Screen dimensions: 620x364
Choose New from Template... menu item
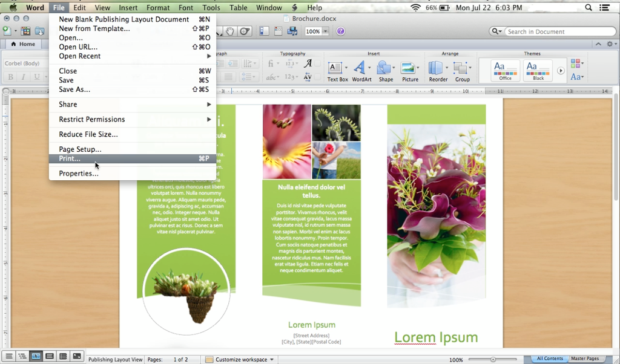click(133, 28)
